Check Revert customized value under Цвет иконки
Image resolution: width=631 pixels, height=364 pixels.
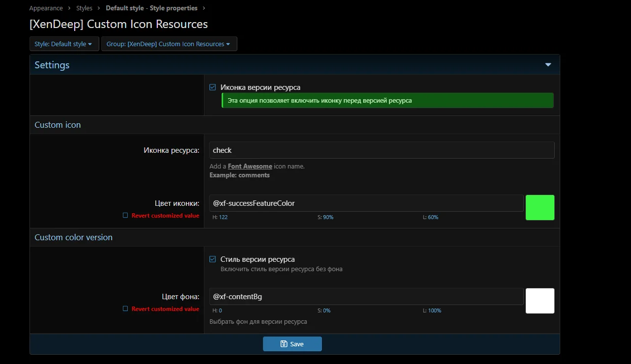click(x=125, y=215)
